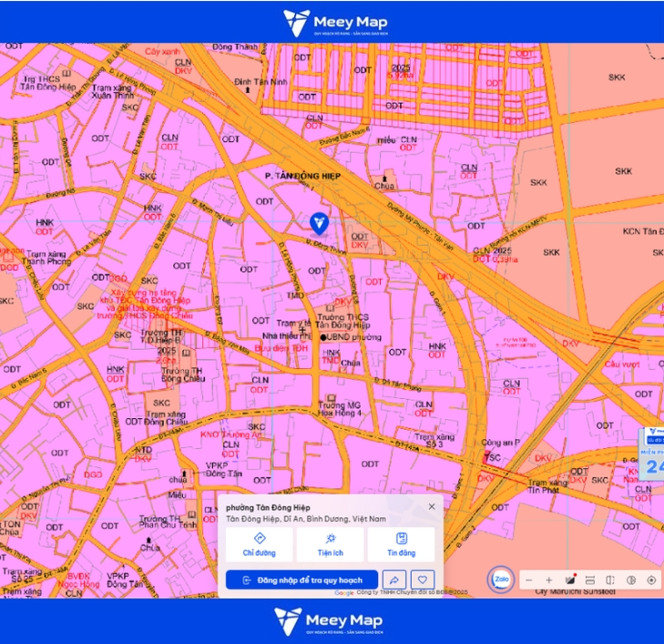Select the distance measuring ruler tool

590,580
